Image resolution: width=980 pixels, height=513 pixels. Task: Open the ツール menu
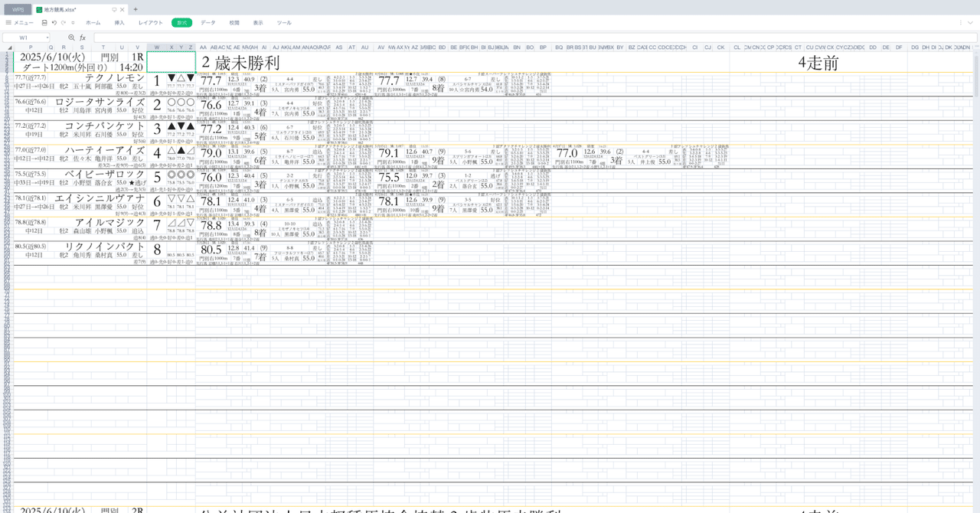pos(284,23)
